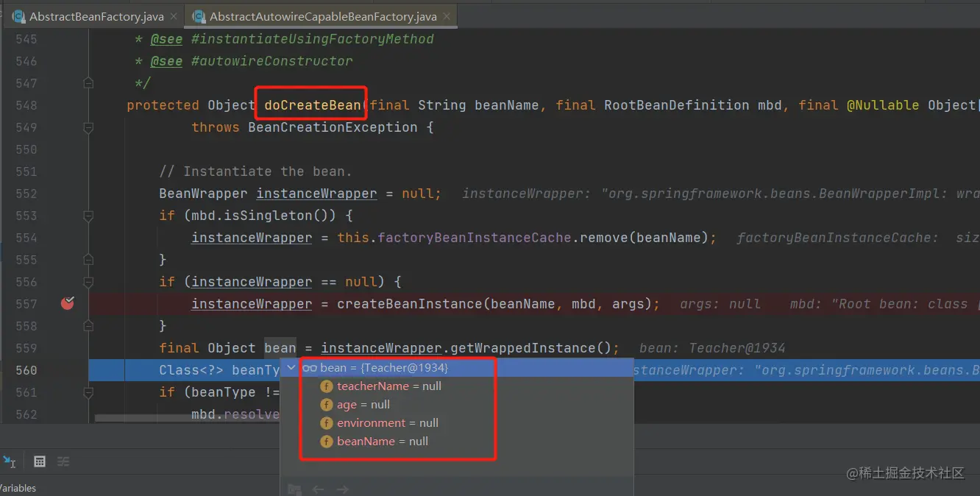Image resolution: width=980 pixels, height=496 pixels.
Task: Click the Trace Current Stream Chain icon
Action: tap(64, 461)
